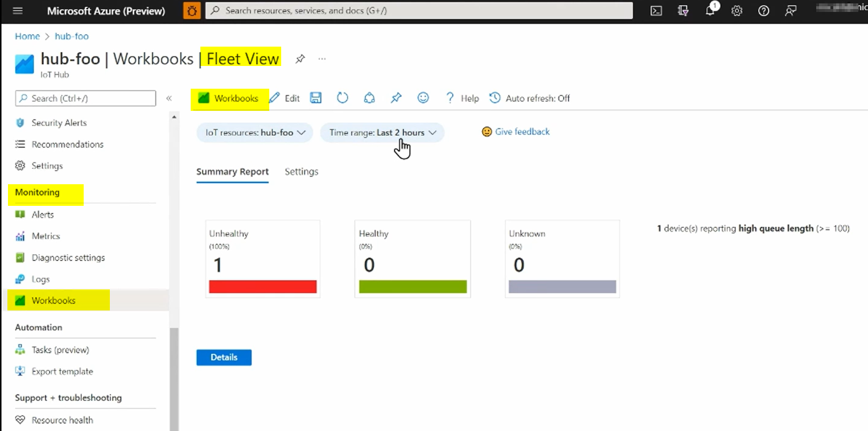This screenshot has height=431, width=868.
Task: Click the red Unhealthy bar
Action: (x=263, y=287)
